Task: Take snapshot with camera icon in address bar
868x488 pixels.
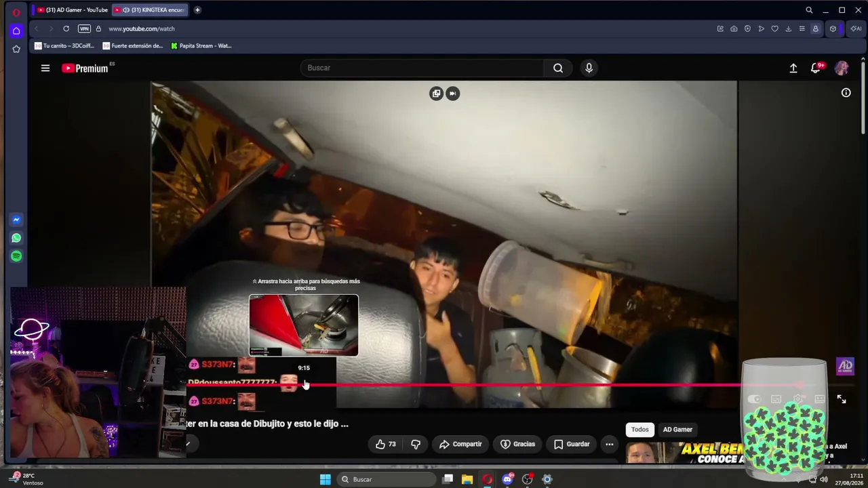Action: [734, 28]
